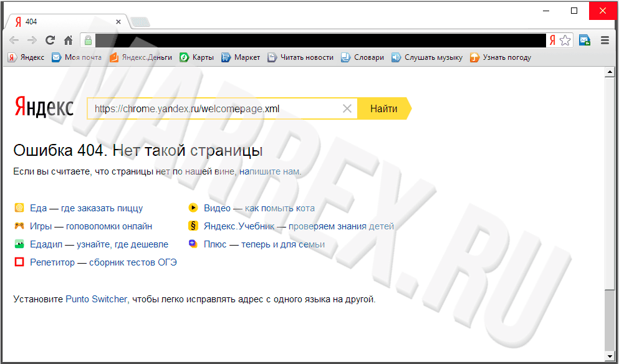
Task: Follow the Punto Switcher link
Action: (97, 299)
